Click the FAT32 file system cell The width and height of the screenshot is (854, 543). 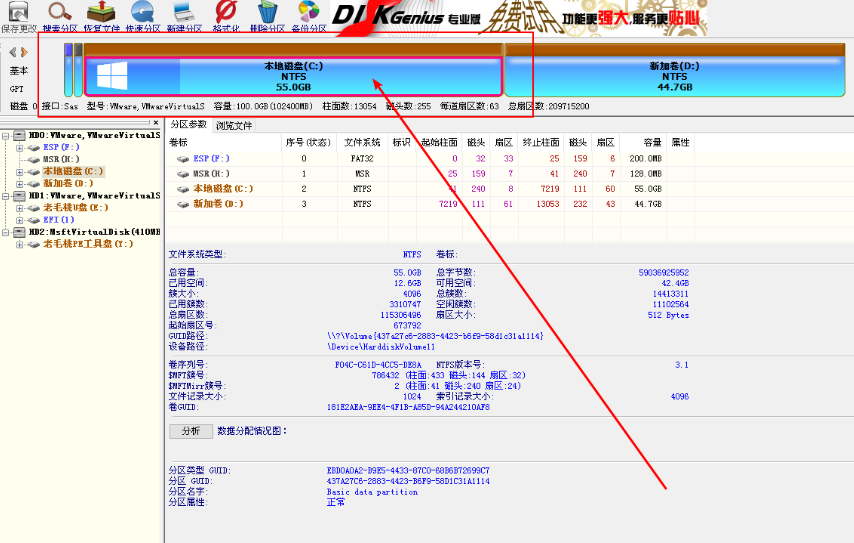[x=362, y=158]
